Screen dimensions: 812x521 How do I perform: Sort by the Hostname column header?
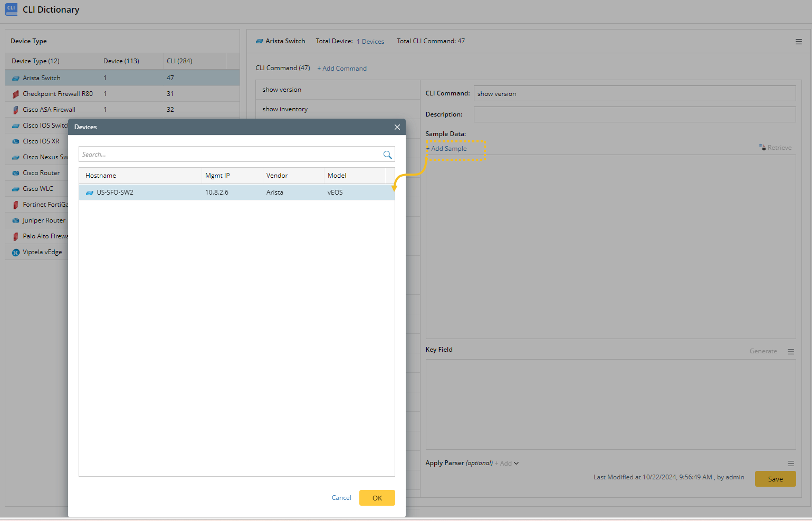coord(101,176)
